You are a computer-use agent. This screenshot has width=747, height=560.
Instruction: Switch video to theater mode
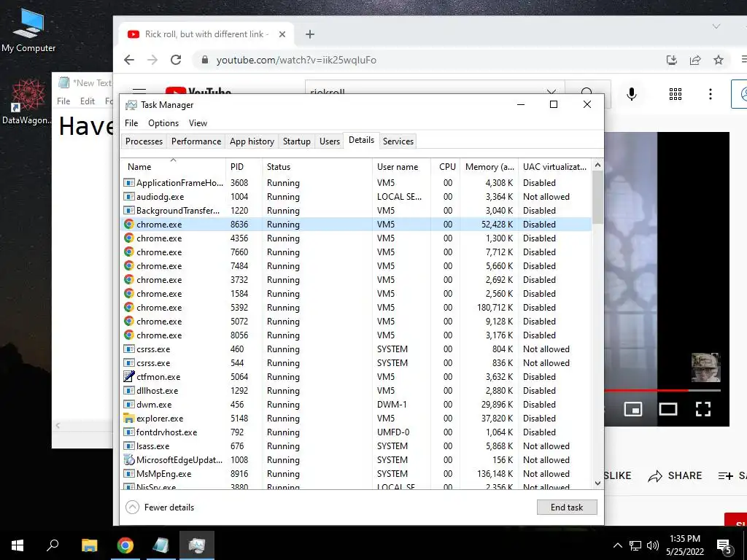(668, 409)
